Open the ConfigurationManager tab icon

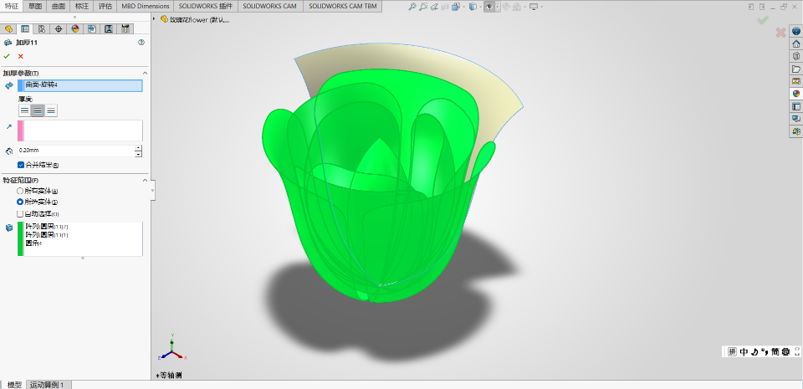(x=41, y=29)
